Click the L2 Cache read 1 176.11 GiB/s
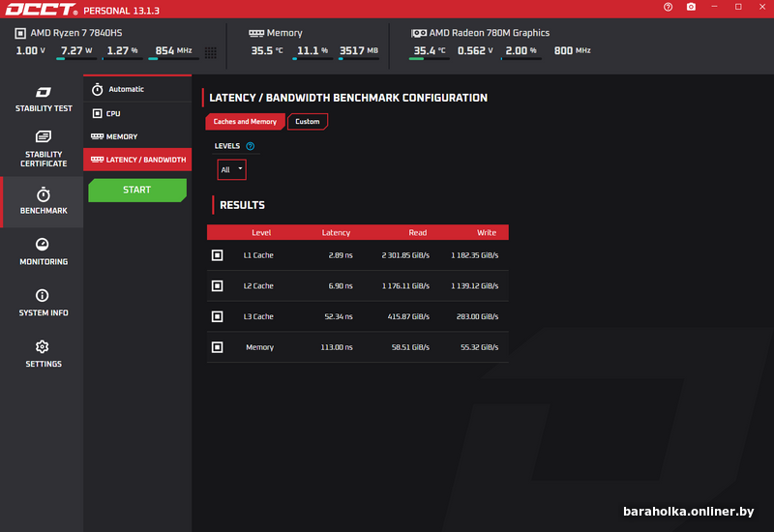 pos(405,285)
